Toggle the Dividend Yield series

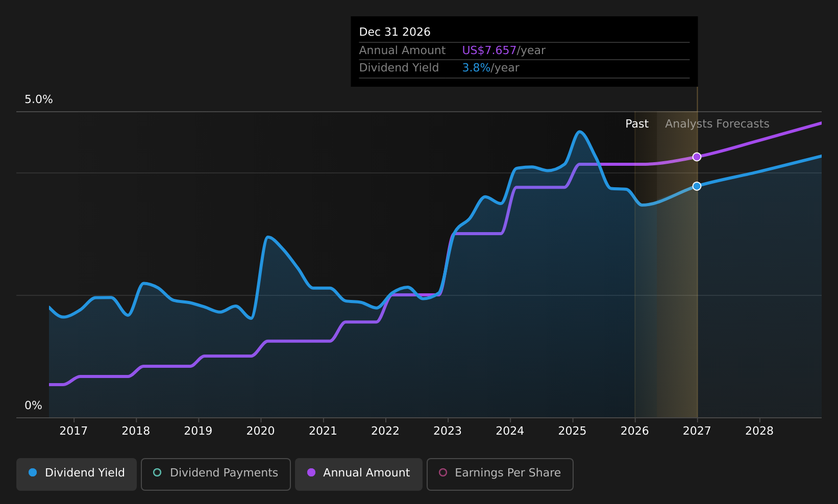(x=77, y=474)
